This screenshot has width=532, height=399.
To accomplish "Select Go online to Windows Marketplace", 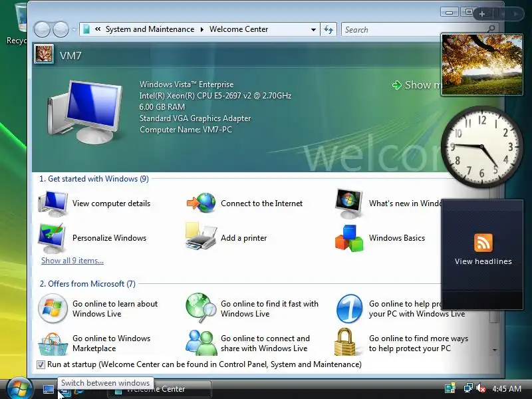I will (x=94, y=343).
